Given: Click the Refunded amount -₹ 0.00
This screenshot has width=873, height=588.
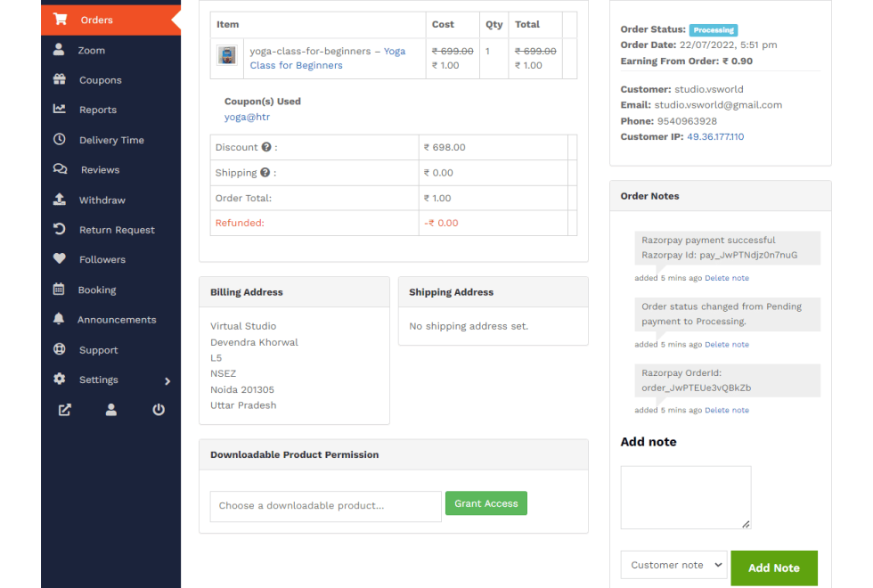Looking at the screenshot, I should tap(441, 223).
